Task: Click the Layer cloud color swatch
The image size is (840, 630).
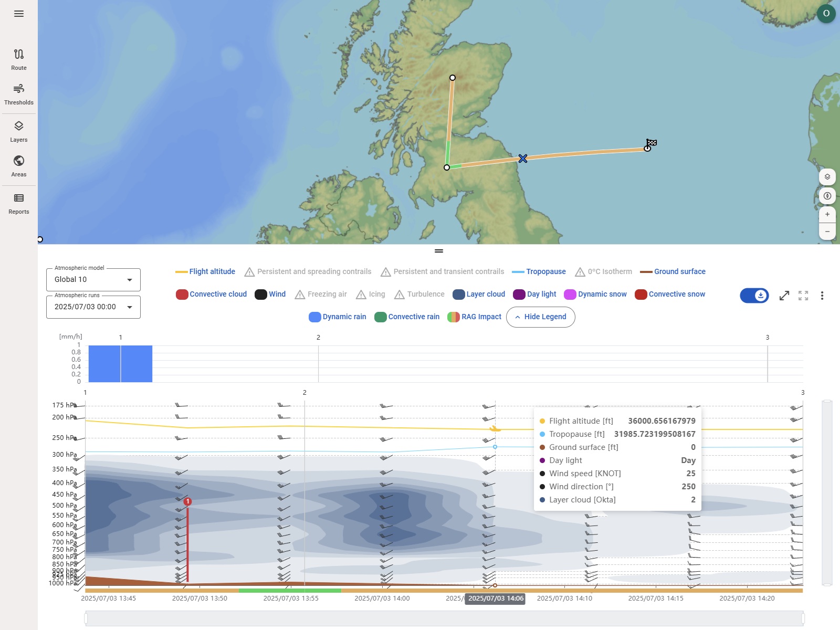Action: pyautogui.click(x=458, y=295)
